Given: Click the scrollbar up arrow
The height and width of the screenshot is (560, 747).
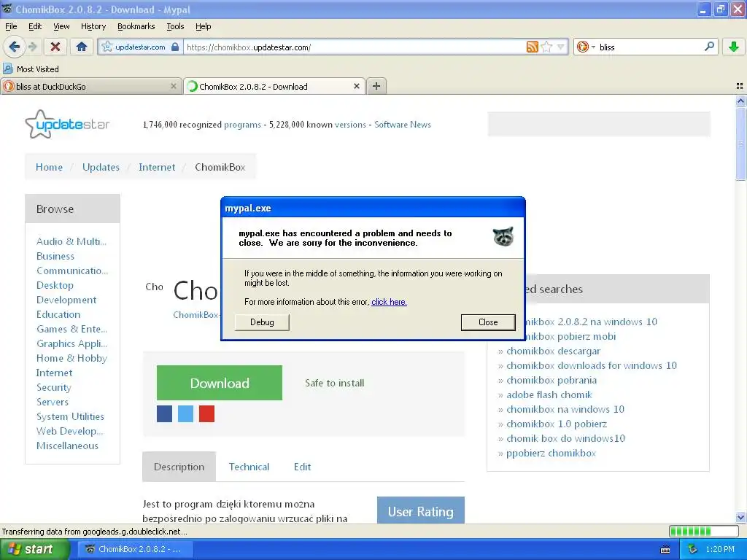Looking at the screenshot, I should click(x=740, y=101).
